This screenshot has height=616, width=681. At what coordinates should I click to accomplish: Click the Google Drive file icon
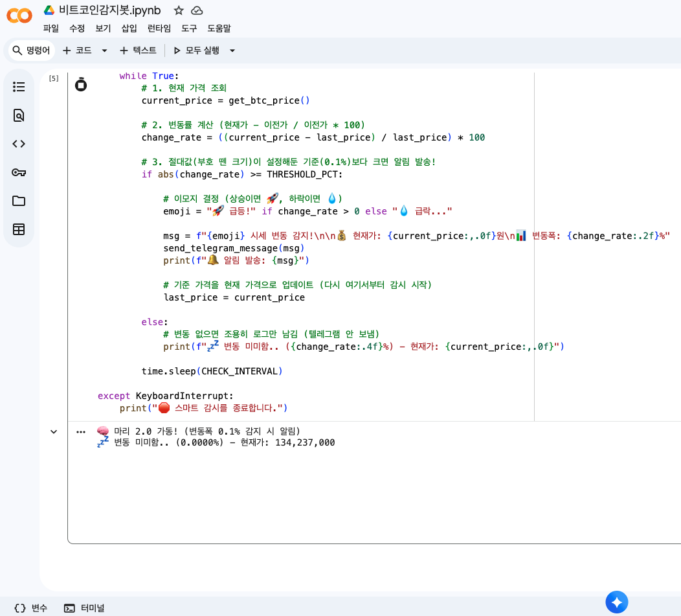49,10
